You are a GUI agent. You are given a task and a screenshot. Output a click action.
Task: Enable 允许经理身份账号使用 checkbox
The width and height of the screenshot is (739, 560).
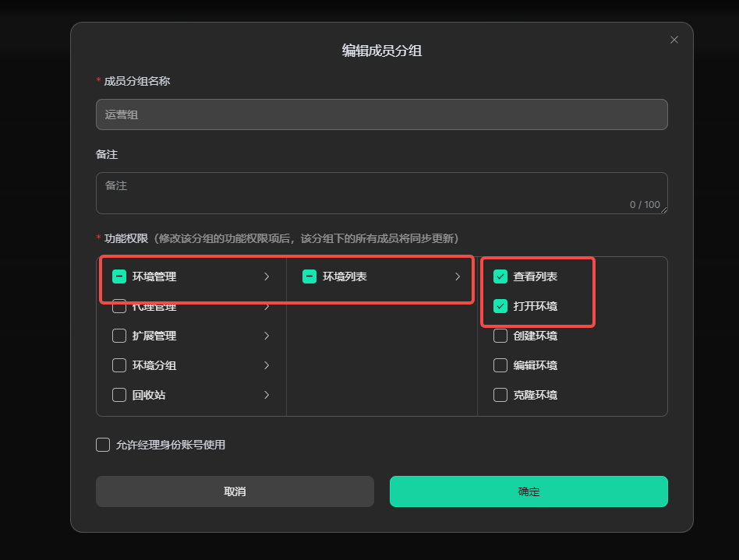[x=103, y=445]
